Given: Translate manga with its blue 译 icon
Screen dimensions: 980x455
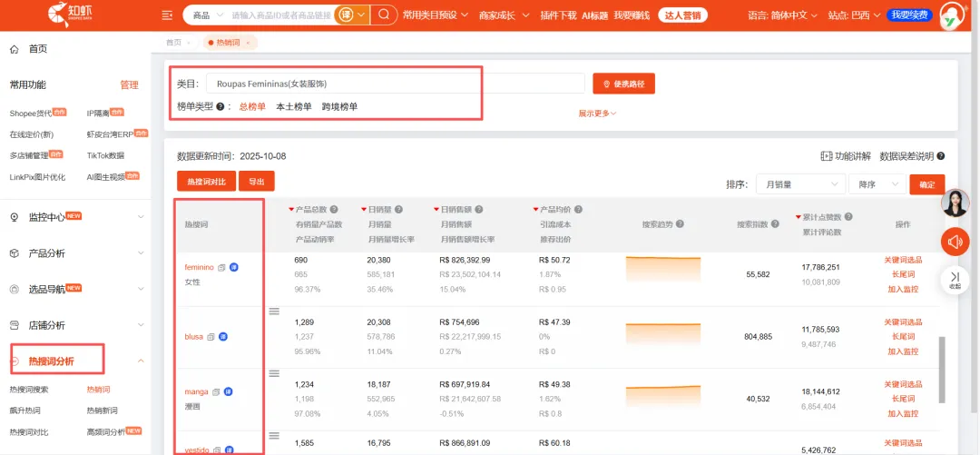Looking at the screenshot, I should coord(228,391).
